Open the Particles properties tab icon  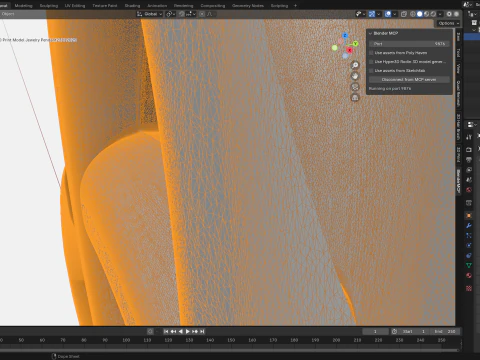click(x=469, y=236)
